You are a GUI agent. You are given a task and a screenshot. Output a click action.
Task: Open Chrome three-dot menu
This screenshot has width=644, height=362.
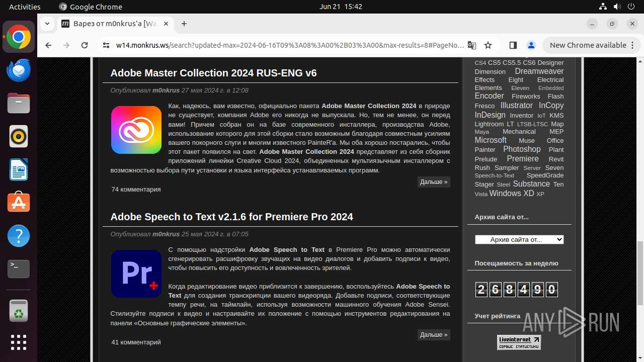click(633, 45)
